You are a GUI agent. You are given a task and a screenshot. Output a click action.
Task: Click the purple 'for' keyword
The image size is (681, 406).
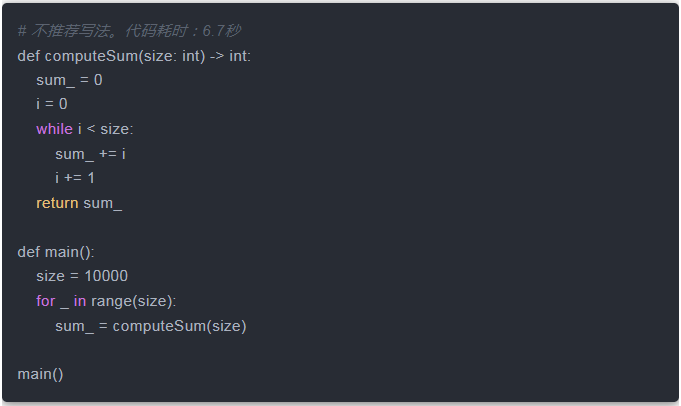coord(46,301)
